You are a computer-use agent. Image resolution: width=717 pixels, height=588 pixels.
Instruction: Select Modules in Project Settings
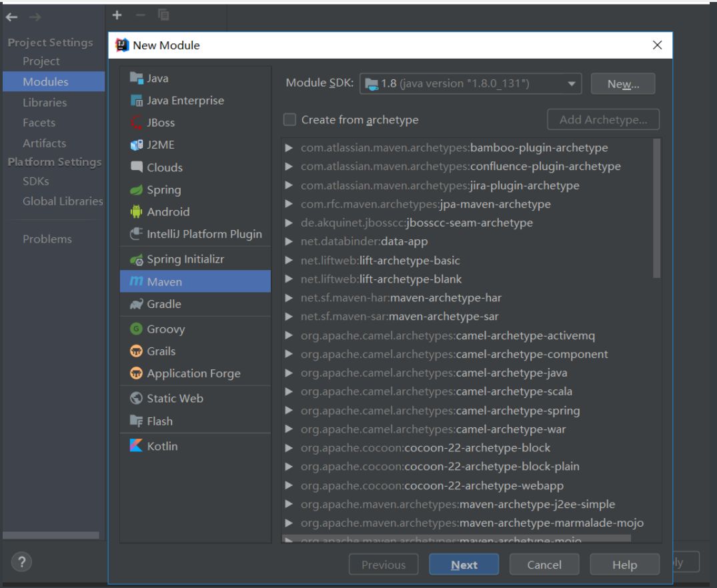[x=53, y=81]
